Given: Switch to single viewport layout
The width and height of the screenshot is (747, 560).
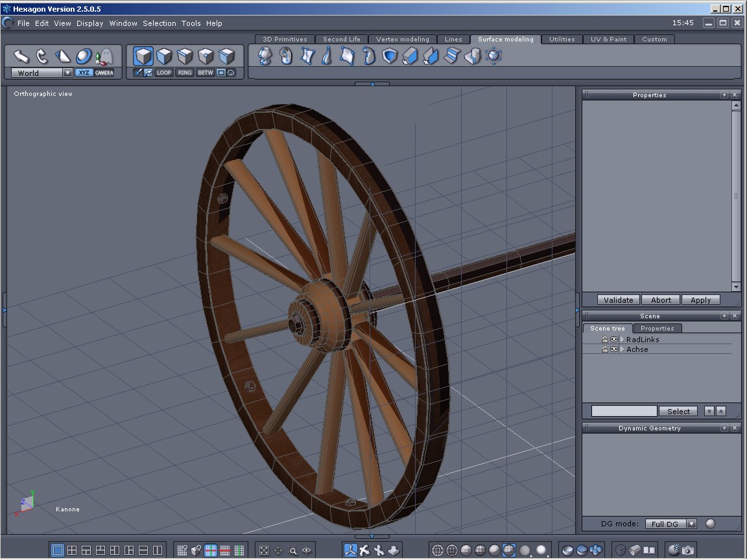Looking at the screenshot, I should tap(57, 550).
